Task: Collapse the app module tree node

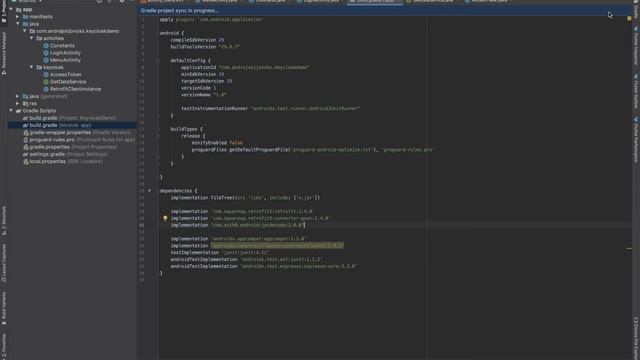Action: pos(11,9)
